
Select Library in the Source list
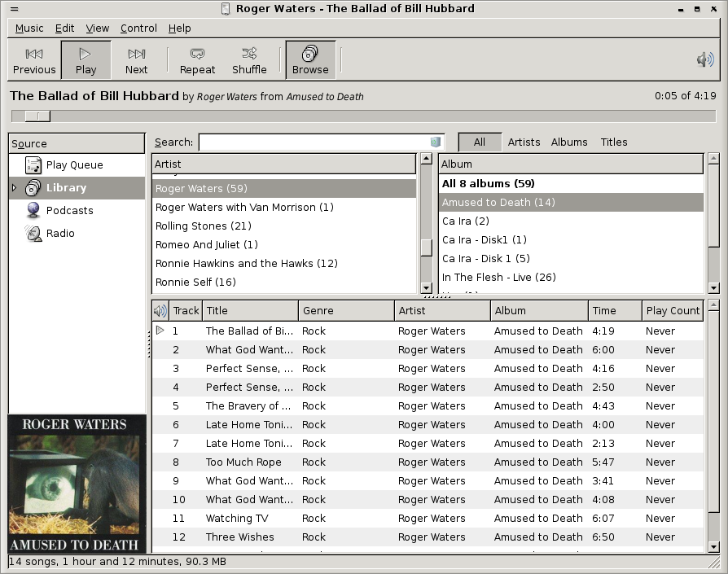click(x=77, y=187)
